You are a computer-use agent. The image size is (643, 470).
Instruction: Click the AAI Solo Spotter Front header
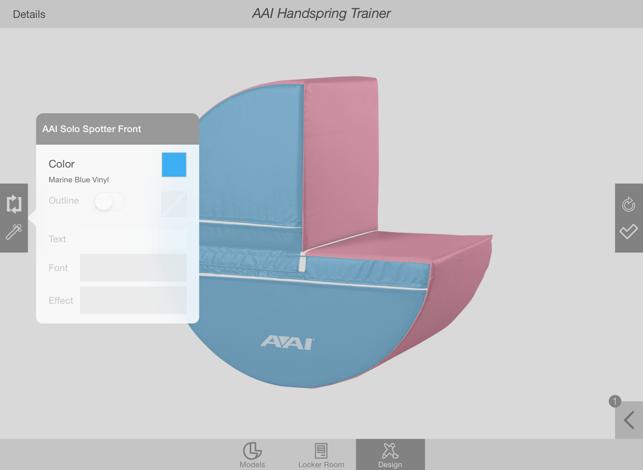[x=118, y=129]
